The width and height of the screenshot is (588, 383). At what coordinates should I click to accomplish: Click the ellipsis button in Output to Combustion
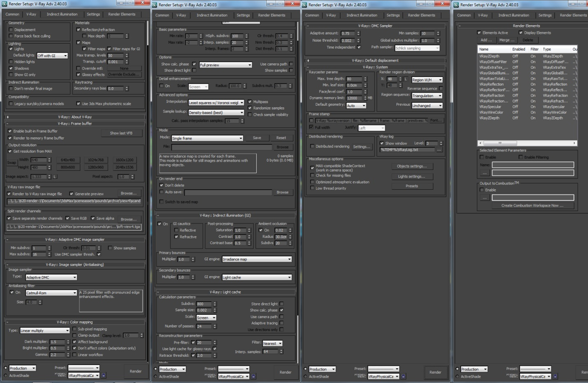484,198
